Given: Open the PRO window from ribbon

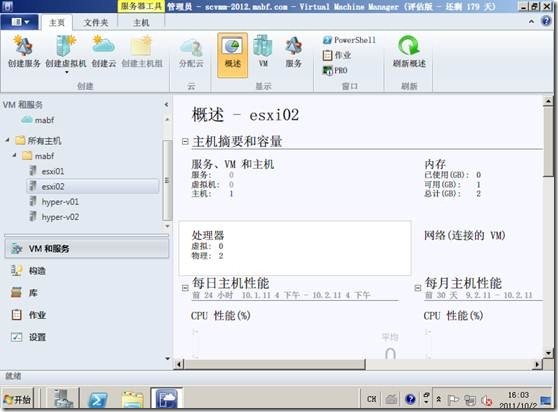Looking at the screenshot, I should point(335,70).
